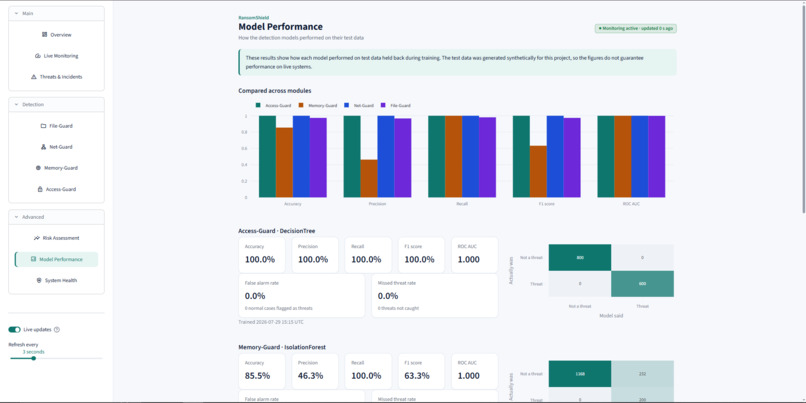Click the Live Monitoring icon in sidebar
The image size is (806, 403).
click(38, 56)
